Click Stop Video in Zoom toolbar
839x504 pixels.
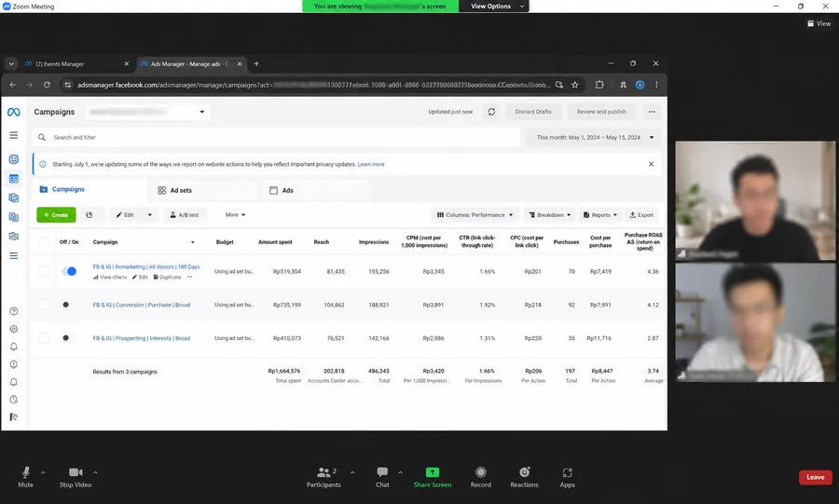point(76,477)
